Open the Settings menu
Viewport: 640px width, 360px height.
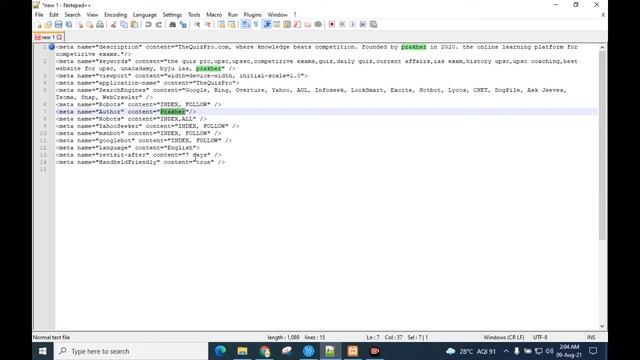172,15
